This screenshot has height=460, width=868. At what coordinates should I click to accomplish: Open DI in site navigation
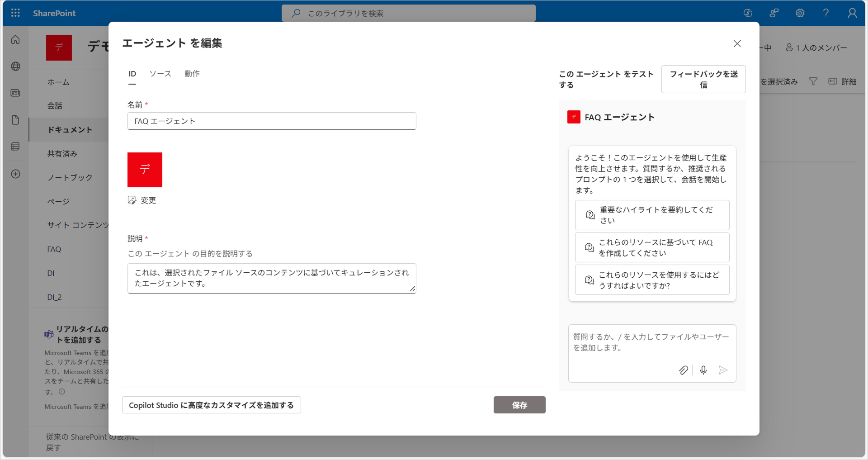pyautogui.click(x=51, y=273)
